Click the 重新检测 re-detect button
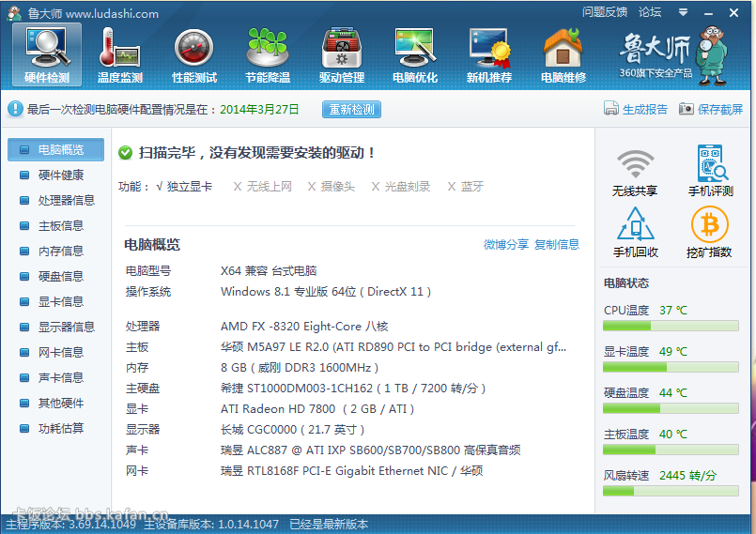 click(x=351, y=110)
